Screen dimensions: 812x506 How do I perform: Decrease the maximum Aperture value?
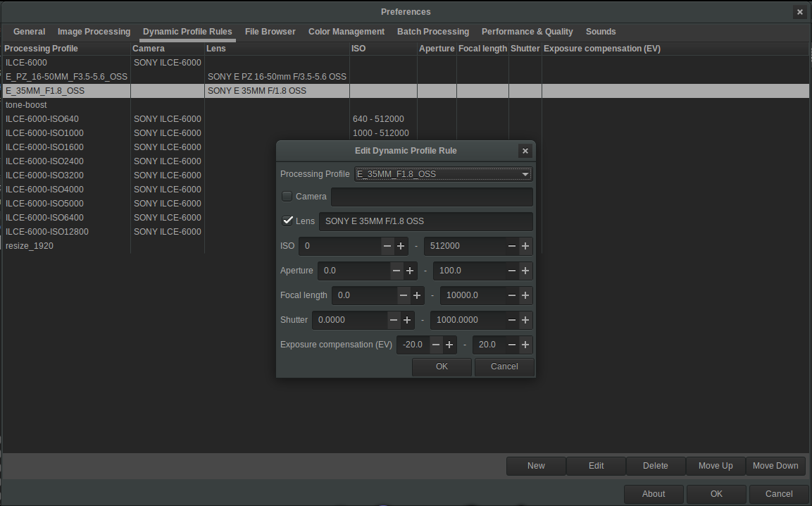click(512, 271)
